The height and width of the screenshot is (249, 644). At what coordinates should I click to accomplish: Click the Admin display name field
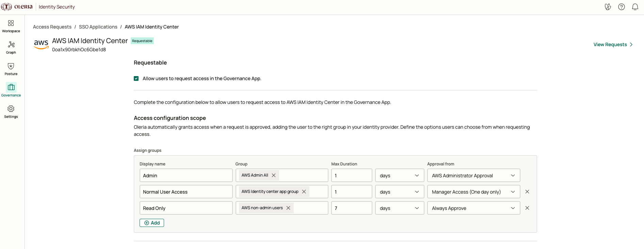(186, 175)
